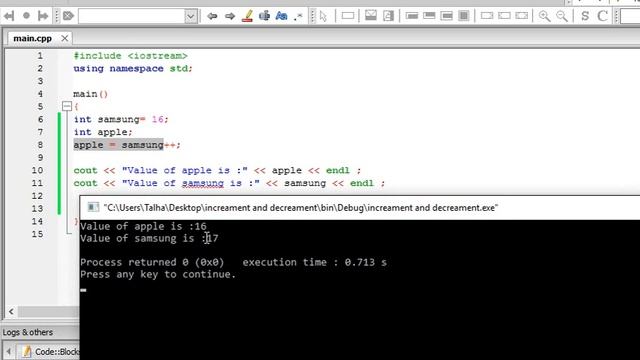The width and height of the screenshot is (640, 360).
Task: Click the document page icon beside the picture icon
Action: point(388,16)
